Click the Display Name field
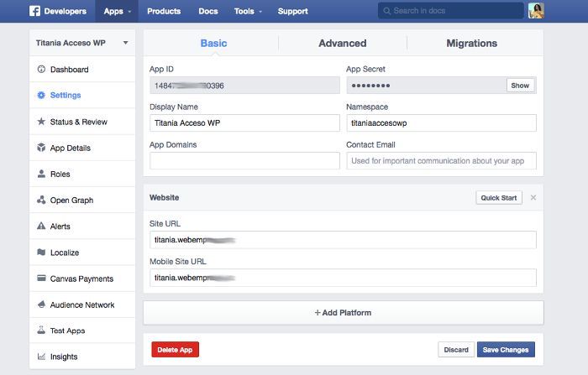 click(244, 122)
